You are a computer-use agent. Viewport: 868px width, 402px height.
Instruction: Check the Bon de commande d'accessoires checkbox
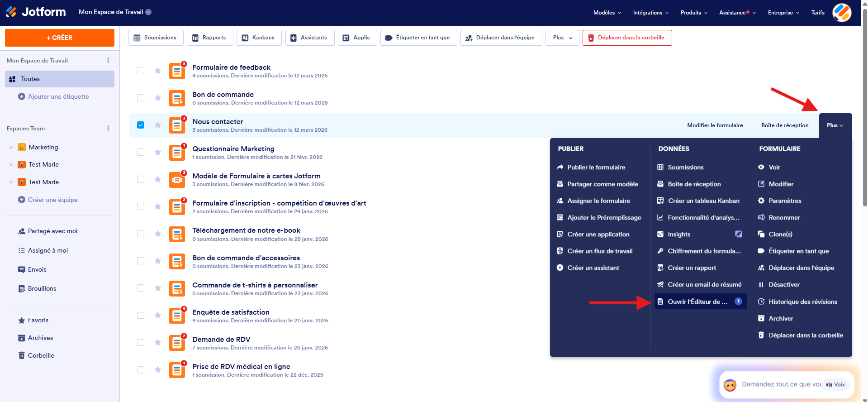point(141,261)
